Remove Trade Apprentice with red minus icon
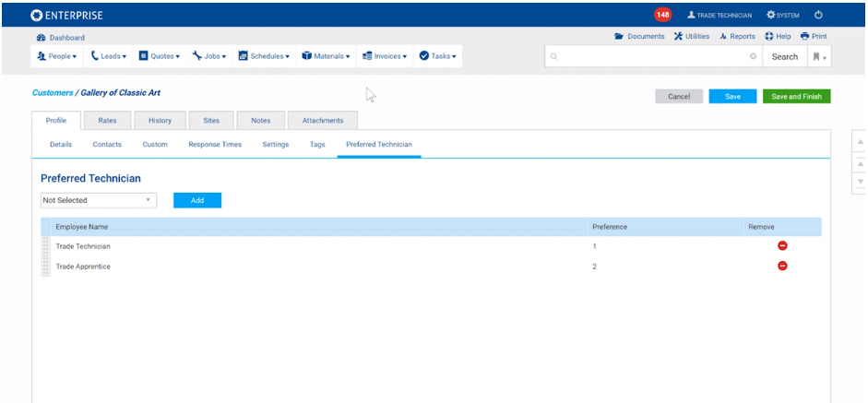The image size is (868, 403). (782, 266)
